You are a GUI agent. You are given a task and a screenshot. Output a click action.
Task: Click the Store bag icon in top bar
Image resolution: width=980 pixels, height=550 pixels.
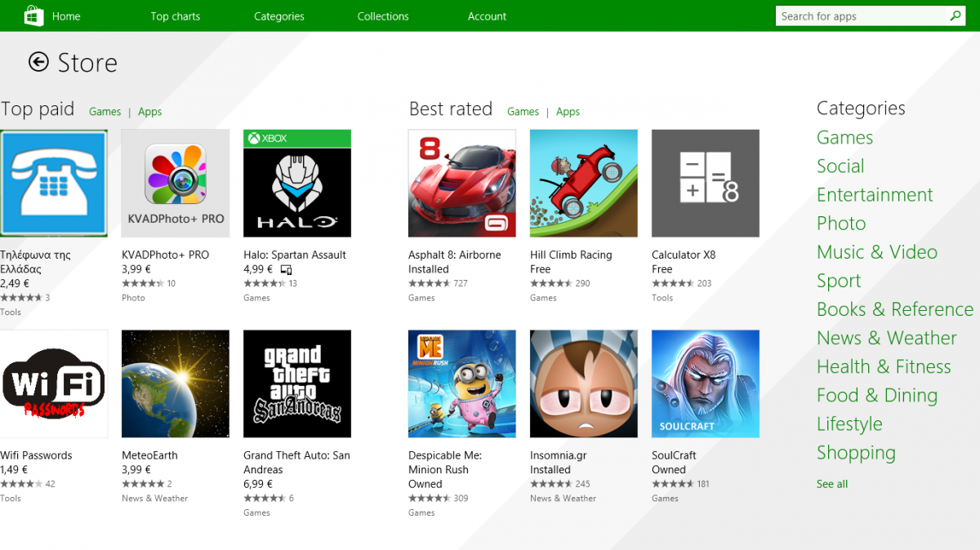tap(33, 16)
